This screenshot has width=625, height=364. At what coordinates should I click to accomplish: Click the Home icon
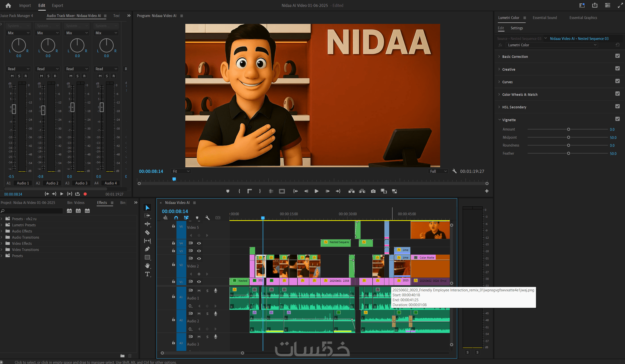8,5
